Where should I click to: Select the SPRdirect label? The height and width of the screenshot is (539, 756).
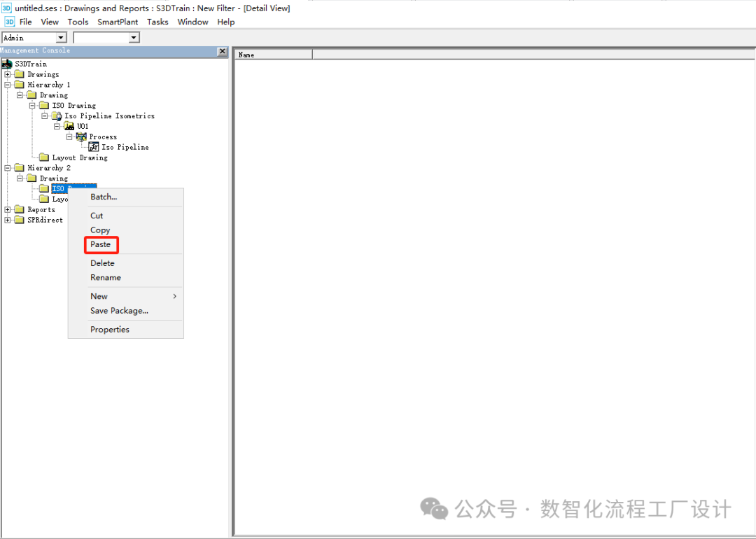click(x=45, y=220)
